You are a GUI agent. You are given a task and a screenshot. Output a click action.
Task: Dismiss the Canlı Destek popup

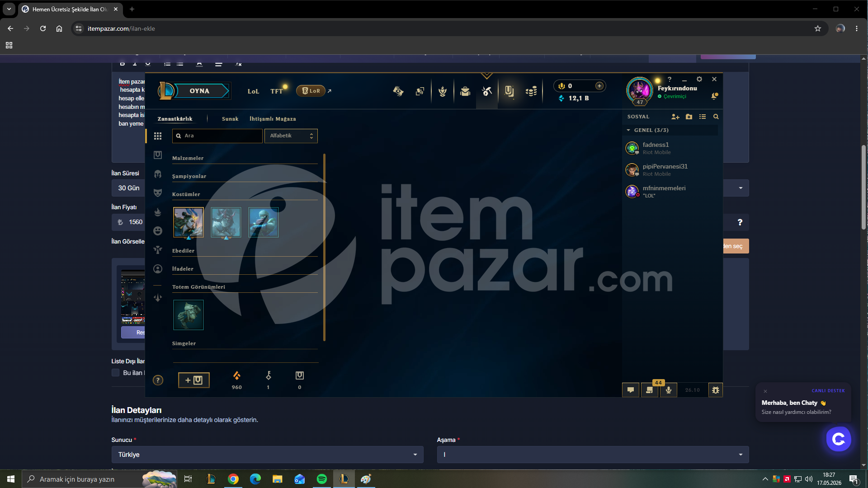[765, 391]
